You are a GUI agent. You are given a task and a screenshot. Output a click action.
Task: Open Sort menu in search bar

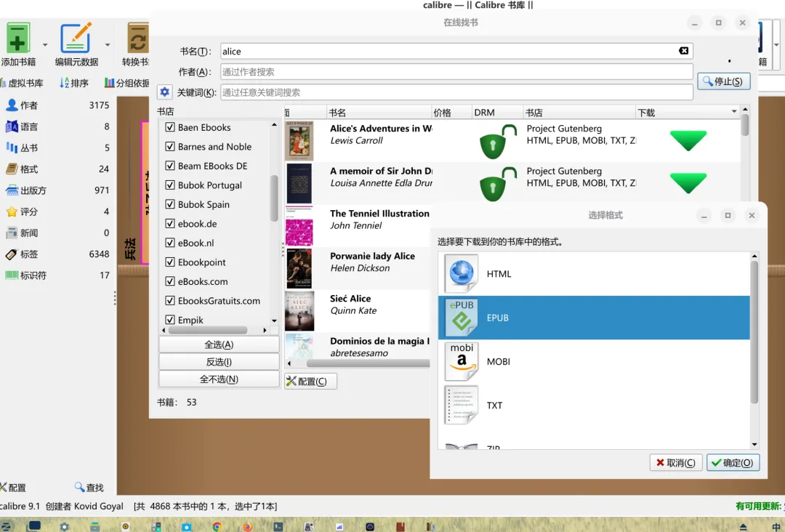pyautogui.click(x=74, y=83)
